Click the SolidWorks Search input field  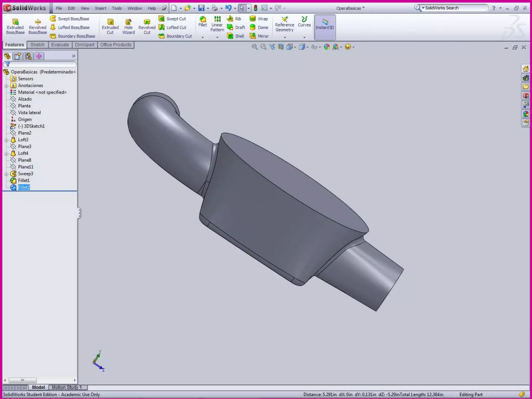(x=455, y=8)
